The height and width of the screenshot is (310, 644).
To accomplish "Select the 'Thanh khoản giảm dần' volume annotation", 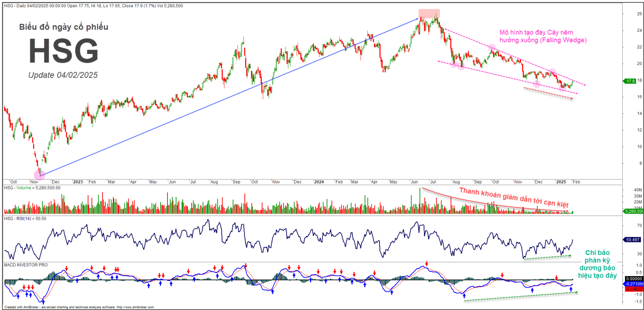I will coord(514,197).
